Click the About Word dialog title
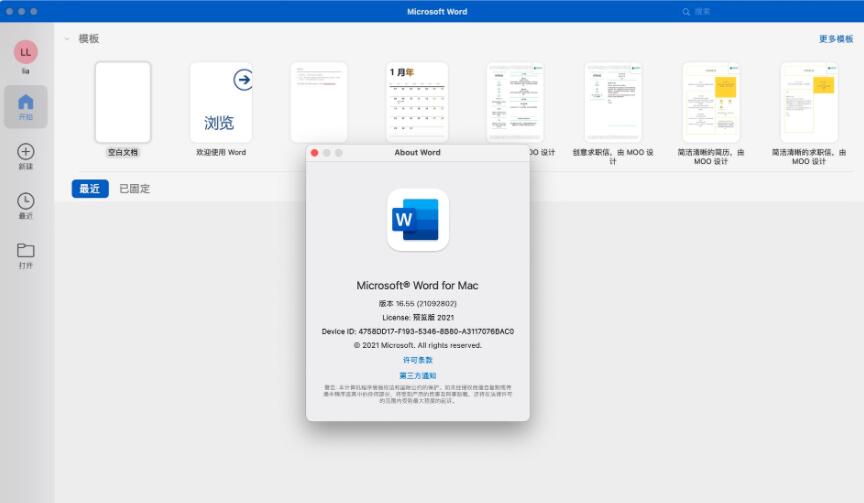The width and height of the screenshot is (864, 503). 417,153
